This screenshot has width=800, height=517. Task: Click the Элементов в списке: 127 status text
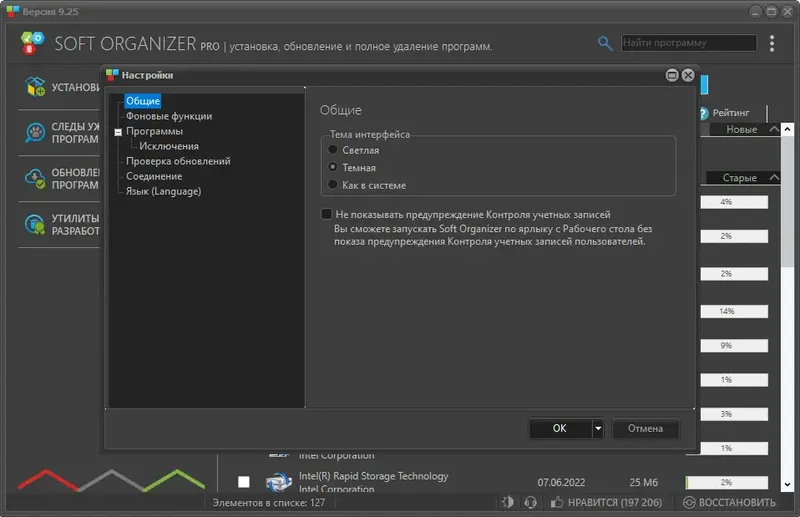pos(269,503)
